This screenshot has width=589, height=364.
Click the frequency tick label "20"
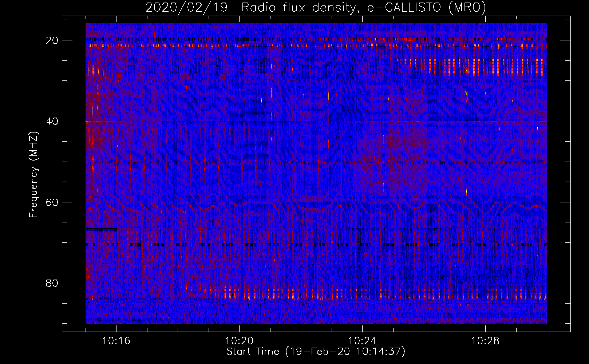click(x=52, y=40)
